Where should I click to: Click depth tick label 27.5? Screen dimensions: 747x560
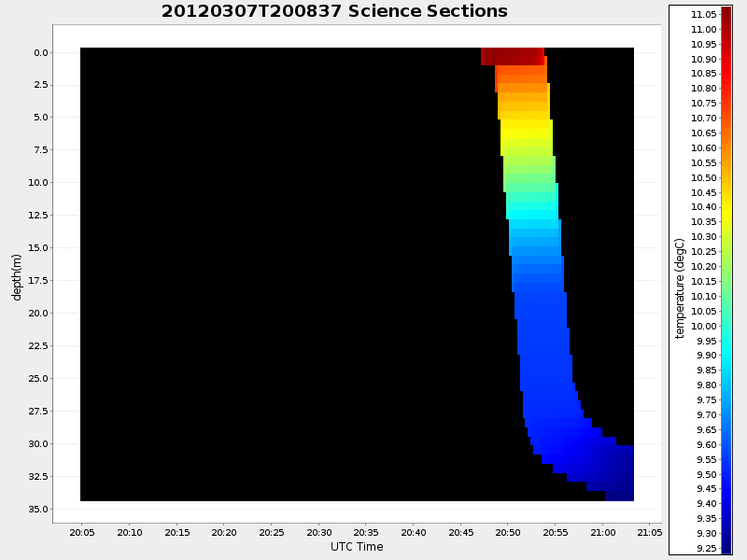38,411
